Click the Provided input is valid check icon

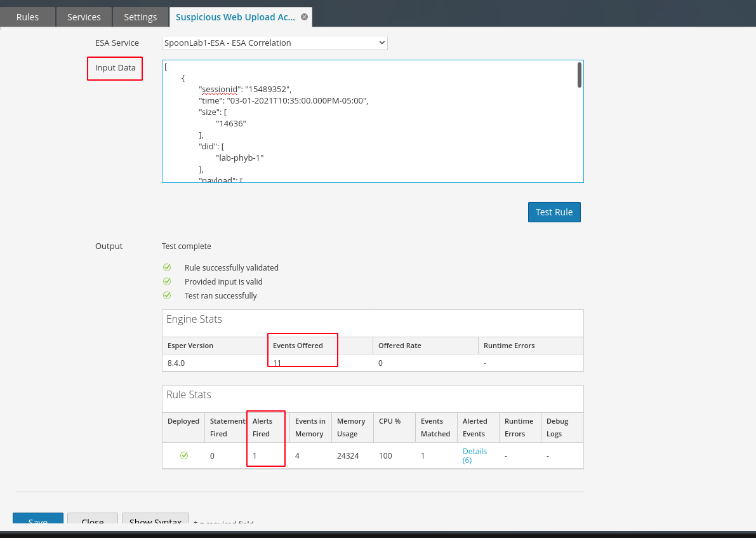(x=167, y=281)
